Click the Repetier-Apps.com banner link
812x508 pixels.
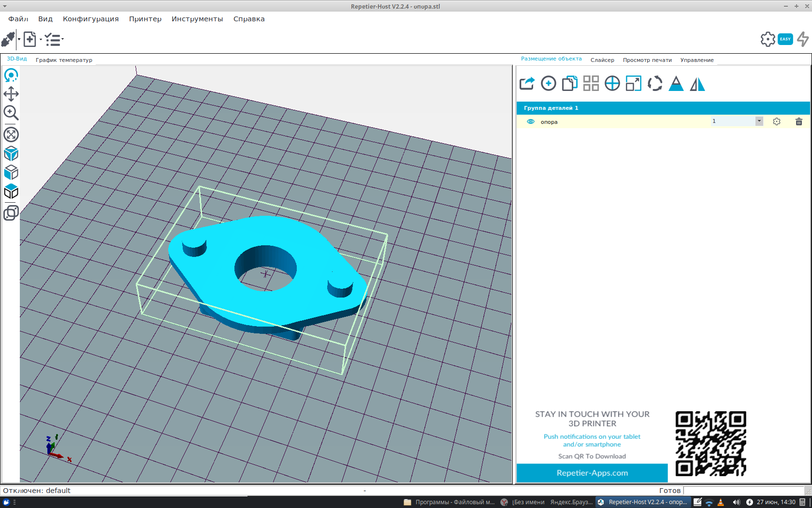(592, 473)
